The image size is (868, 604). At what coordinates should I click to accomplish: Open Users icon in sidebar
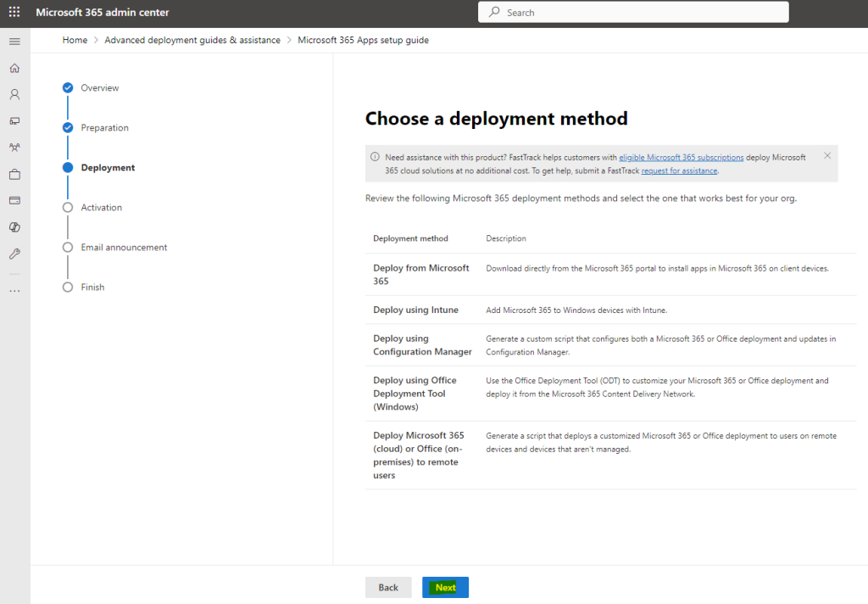click(x=15, y=94)
